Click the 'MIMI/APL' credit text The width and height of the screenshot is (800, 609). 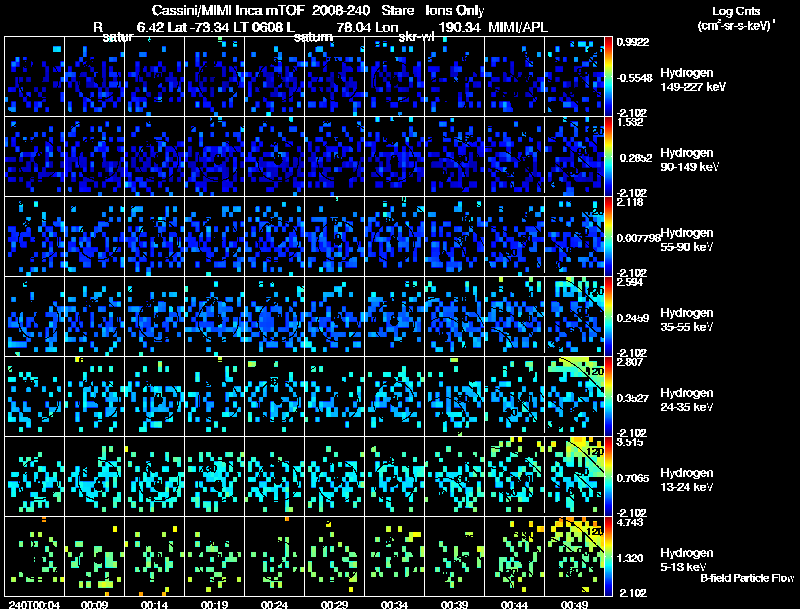[518, 27]
